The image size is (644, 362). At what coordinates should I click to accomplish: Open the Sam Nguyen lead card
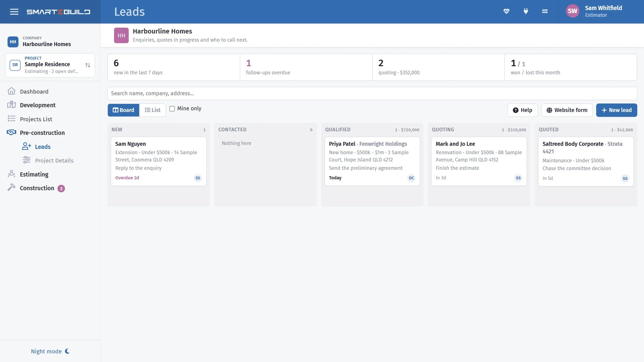[x=158, y=161]
